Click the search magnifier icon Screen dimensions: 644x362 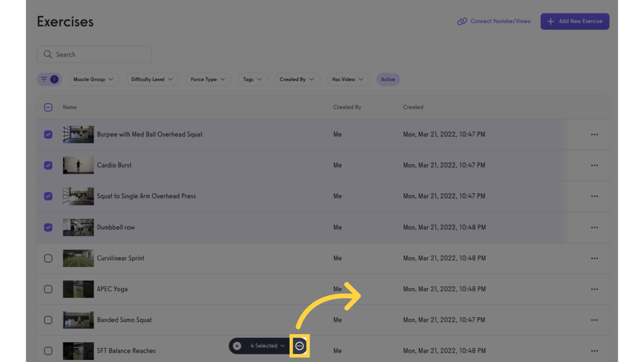pos(48,54)
